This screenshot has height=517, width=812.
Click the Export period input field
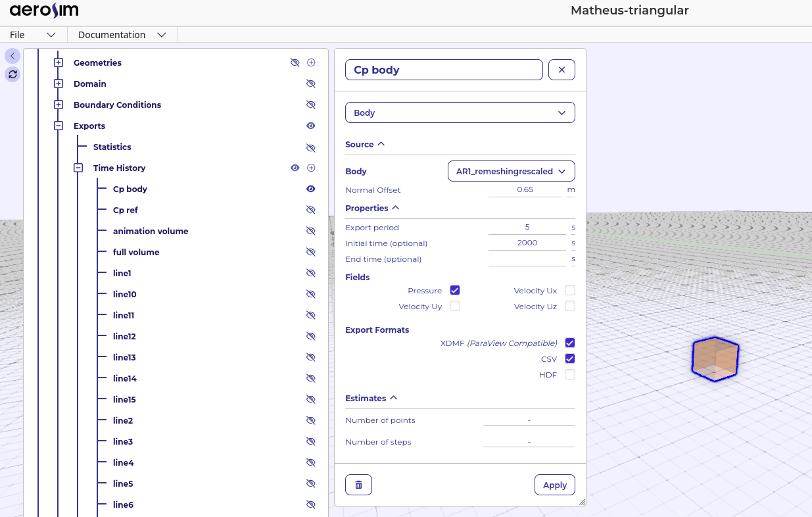tap(527, 227)
